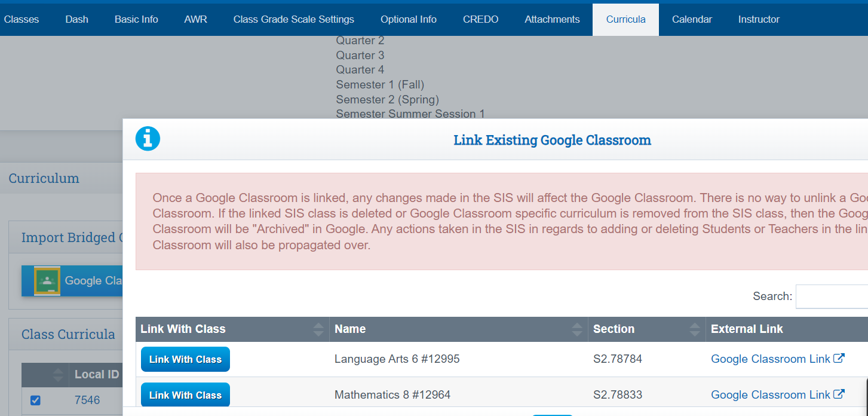868x416 pixels.
Task: Click section value S2.78833
Action: (618, 394)
